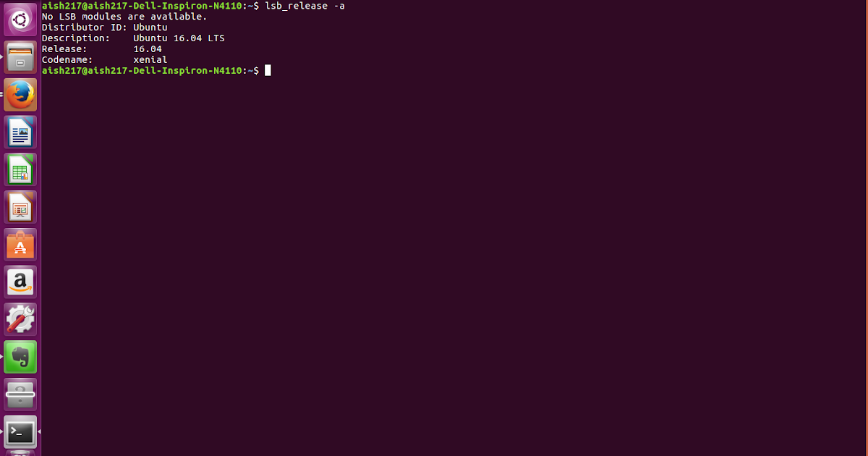
Task: Open LibreOffice Calc spreadsheet icon
Action: pos(20,170)
